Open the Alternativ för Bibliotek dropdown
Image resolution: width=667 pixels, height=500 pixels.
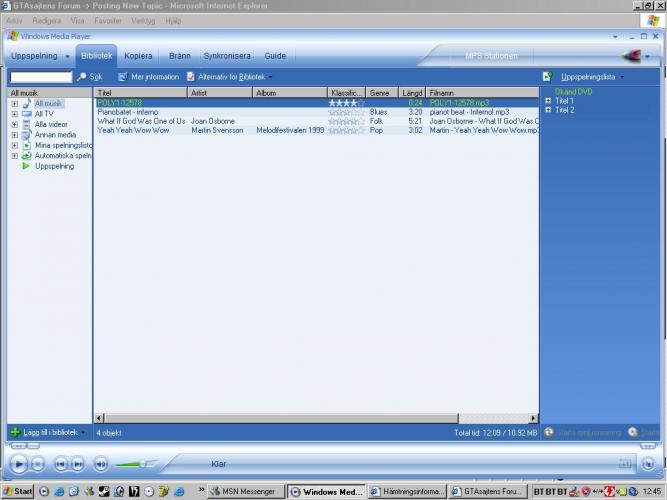point(230,77)
